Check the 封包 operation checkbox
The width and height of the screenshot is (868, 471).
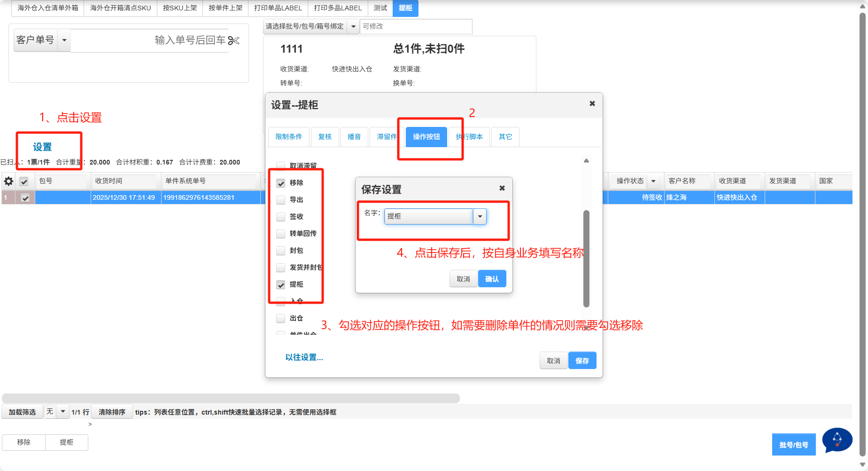click(281, 251)
